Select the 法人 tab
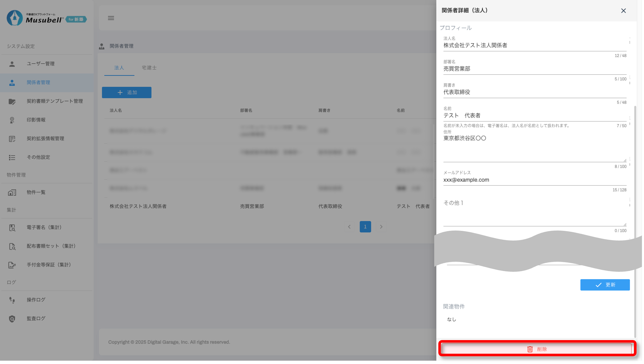The height and width of the screenshot is (364, 644). pos(119,68)
